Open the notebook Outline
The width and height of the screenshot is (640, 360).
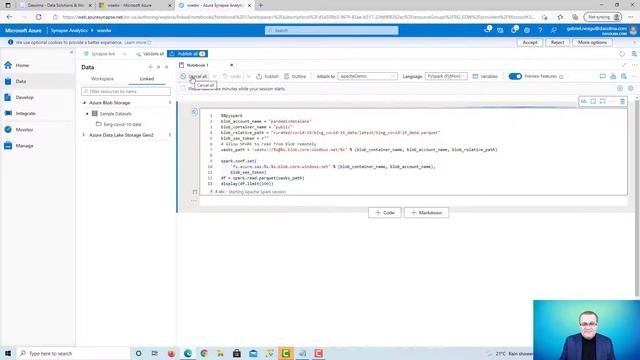(295, 76)
